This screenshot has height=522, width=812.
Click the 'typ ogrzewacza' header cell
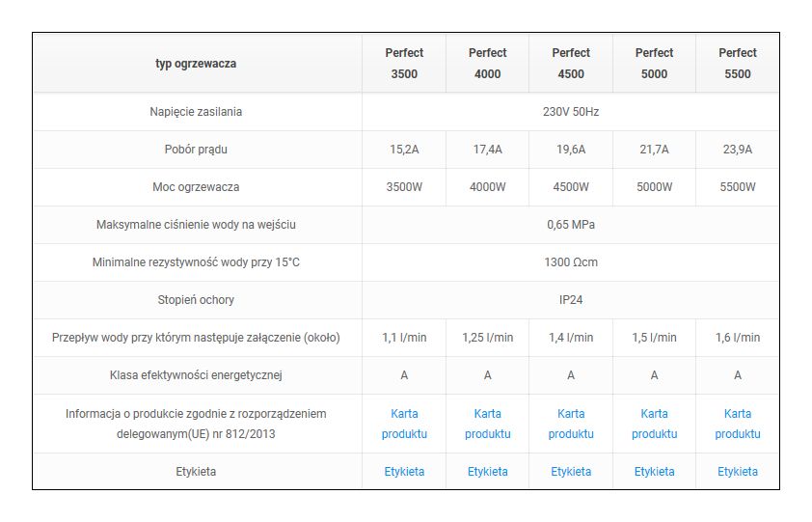click(x=196, y=64)
